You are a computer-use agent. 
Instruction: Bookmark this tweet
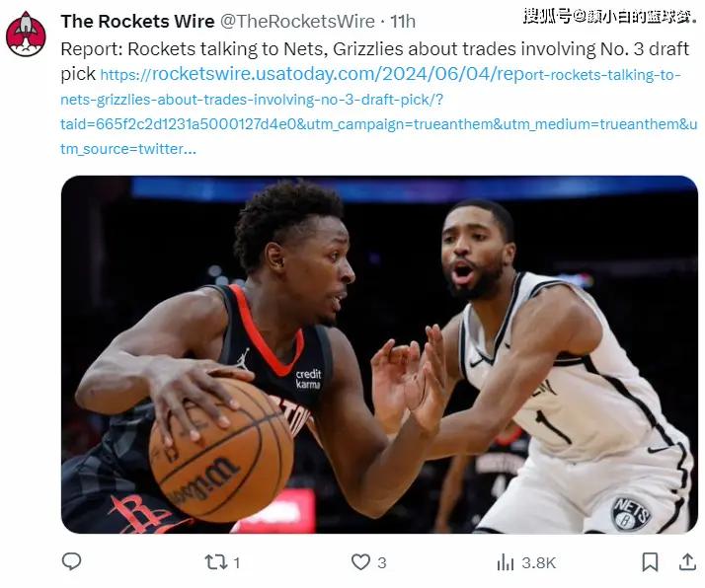click(650, 562)
